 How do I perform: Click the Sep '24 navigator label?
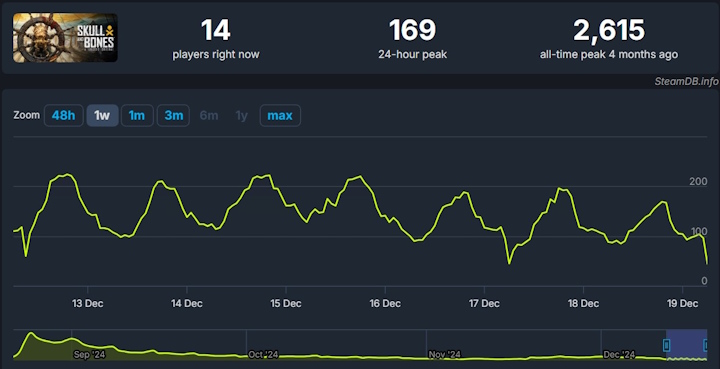pos(89,355)
